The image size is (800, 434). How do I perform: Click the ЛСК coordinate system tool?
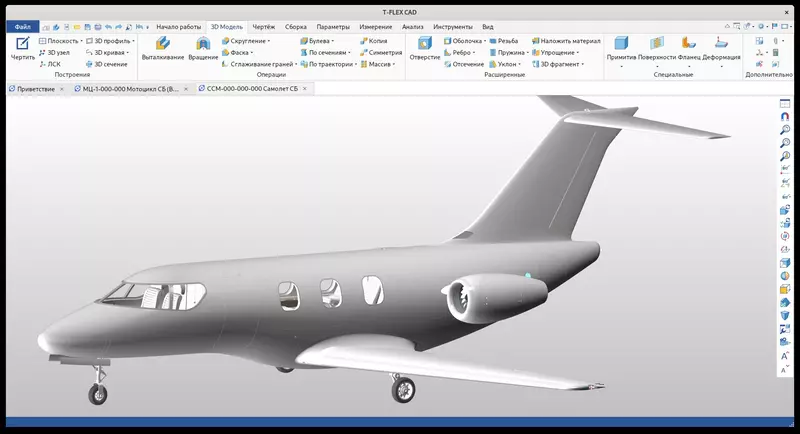tap(50, 64)
